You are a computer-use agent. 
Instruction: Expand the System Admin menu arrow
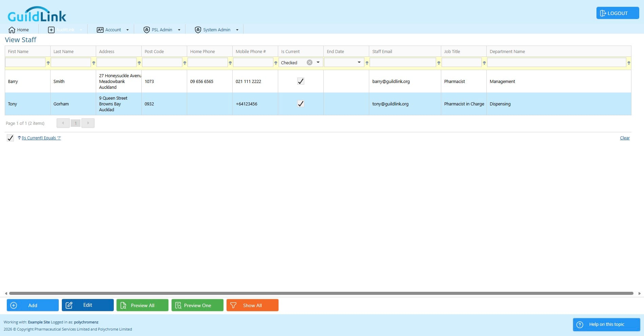pyautogui.click(x=237, y=30)
